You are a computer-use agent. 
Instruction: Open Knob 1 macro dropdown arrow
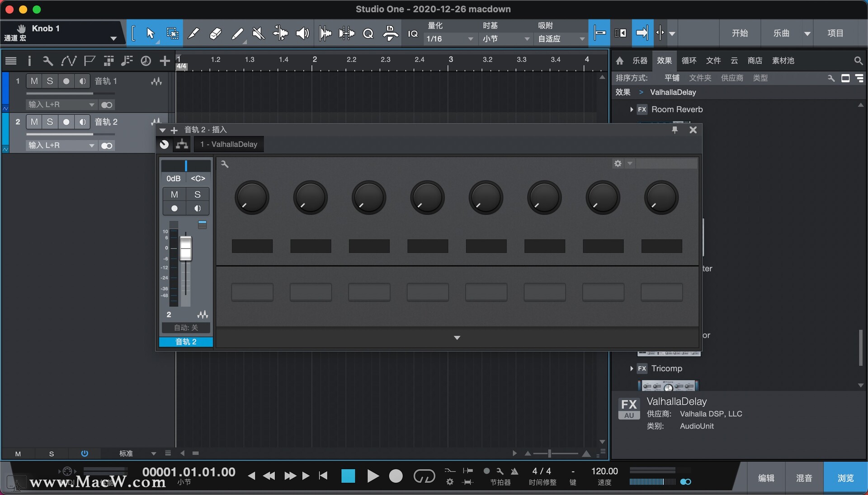click(x=113, y=39)
